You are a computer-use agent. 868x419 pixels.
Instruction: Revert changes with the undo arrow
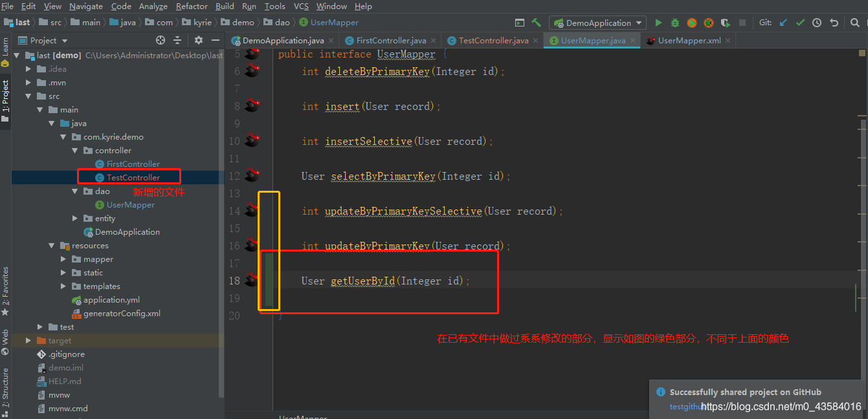click(x=834, y=23)
